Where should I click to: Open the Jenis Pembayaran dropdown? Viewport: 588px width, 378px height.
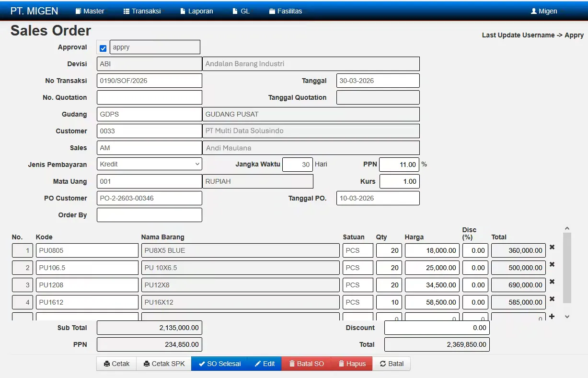point(150,164)
